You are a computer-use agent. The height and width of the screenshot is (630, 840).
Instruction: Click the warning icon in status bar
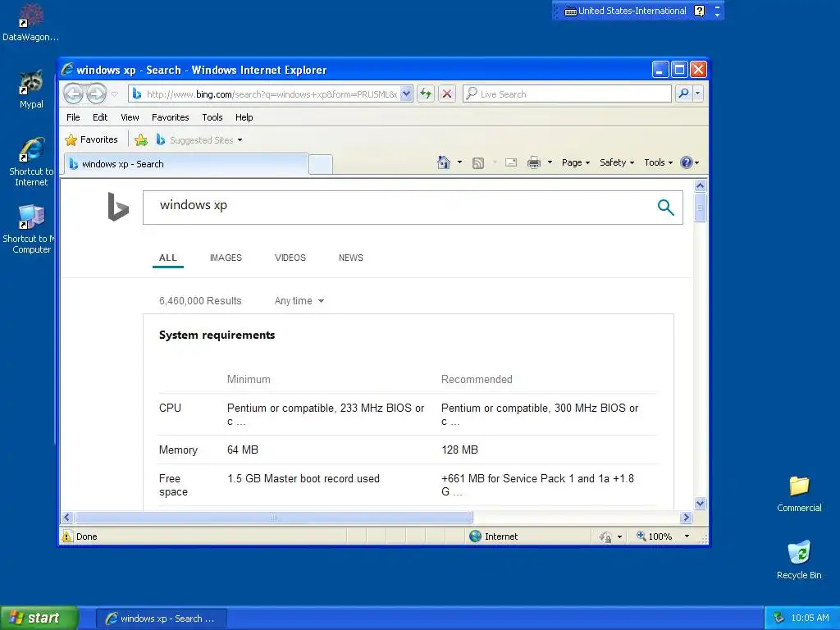tap(67, 536)
